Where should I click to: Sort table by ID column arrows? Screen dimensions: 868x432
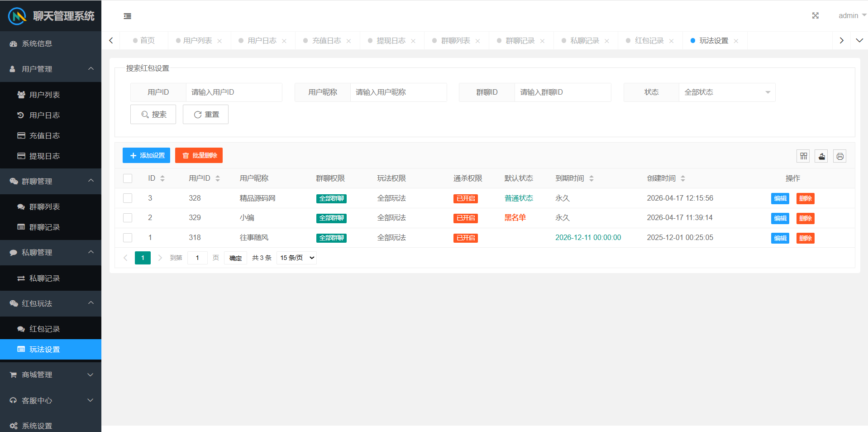(x=162, y=178)
